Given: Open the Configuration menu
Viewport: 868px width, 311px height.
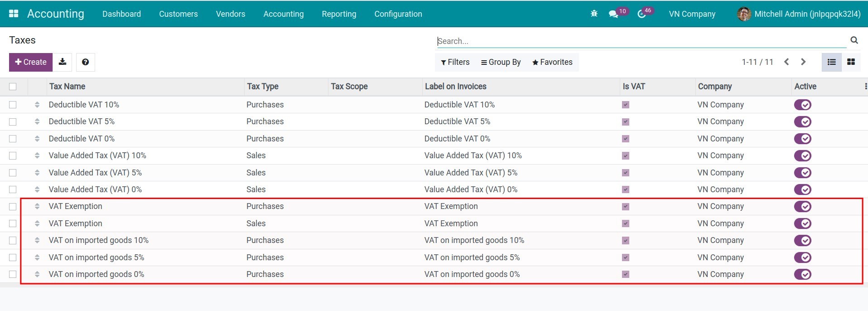Looking at the screenshot, I should point(398,14).
